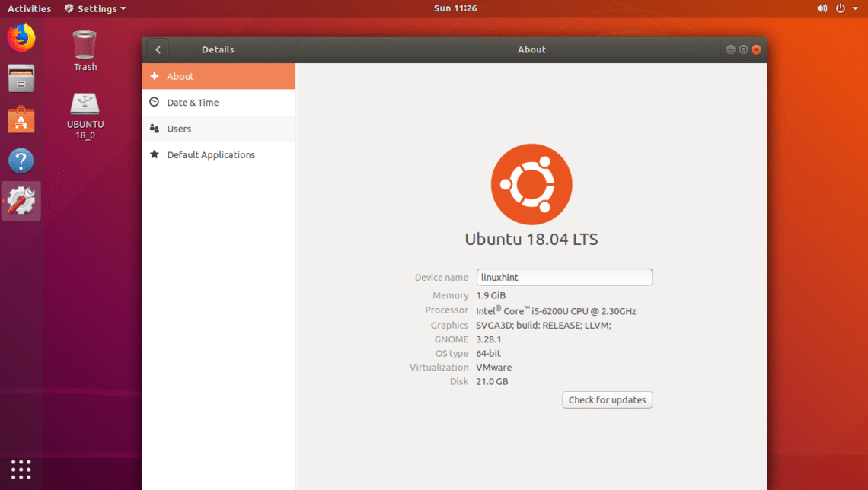Open the system menu dropdown arrow
868x490 pixels.
pyautogui.click(x=856, y=8)
